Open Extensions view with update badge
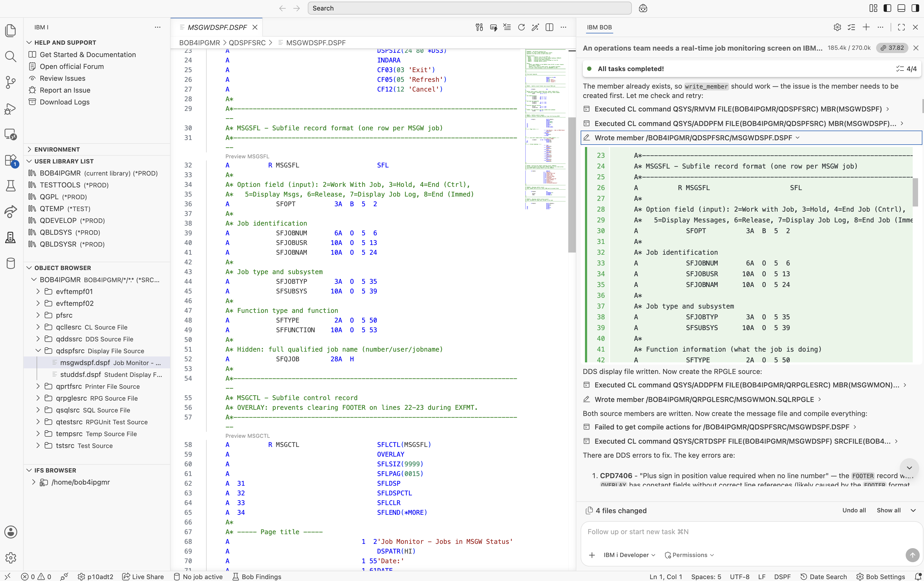The image size is (924, 581). 11,160
